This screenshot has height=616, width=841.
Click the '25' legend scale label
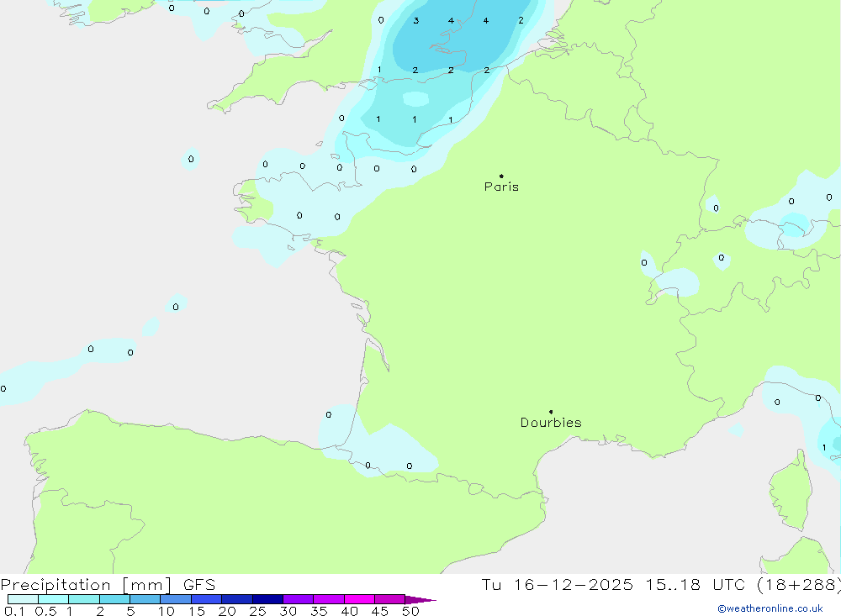point(257,611)
